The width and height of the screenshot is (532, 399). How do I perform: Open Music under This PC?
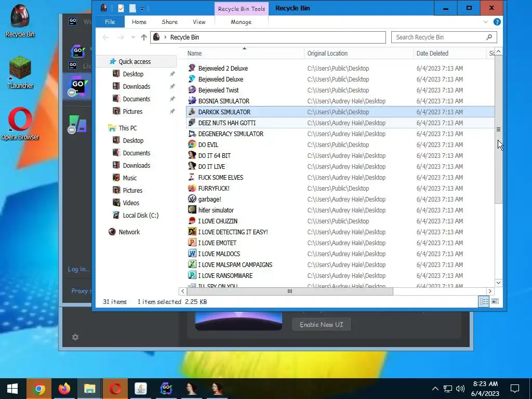(129, 178)
